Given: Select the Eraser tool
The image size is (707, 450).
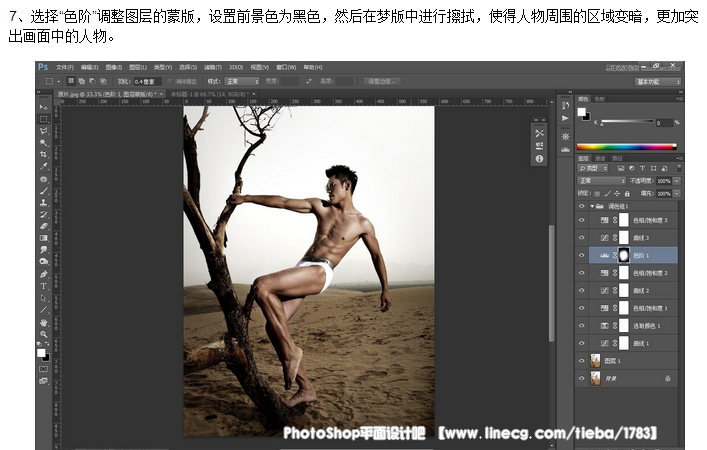Looking at the screenshot, I should pyautogui.click(x=43, y=226).
